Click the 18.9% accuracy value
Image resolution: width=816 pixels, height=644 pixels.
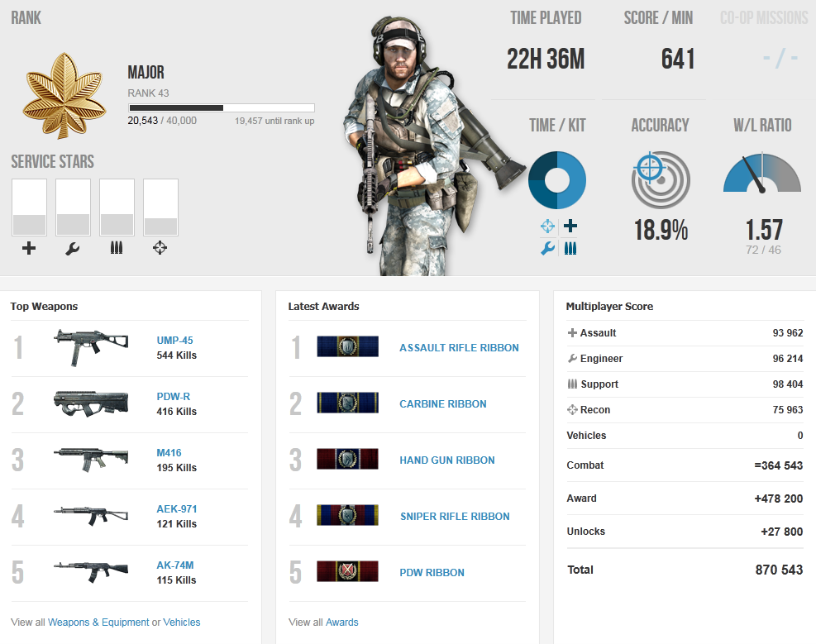point(661,230)
